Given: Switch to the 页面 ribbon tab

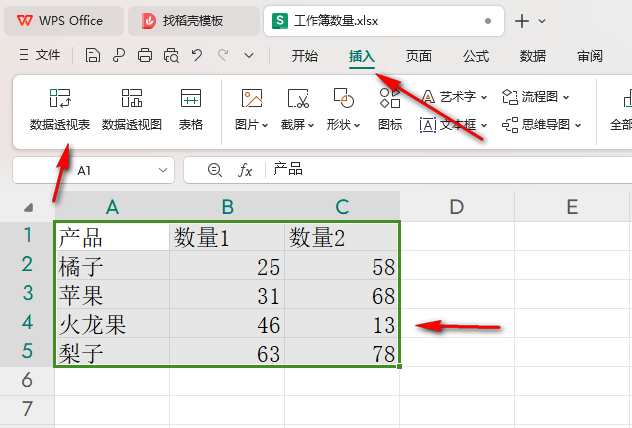Looking at the screenshot, I should pos(419,56).
